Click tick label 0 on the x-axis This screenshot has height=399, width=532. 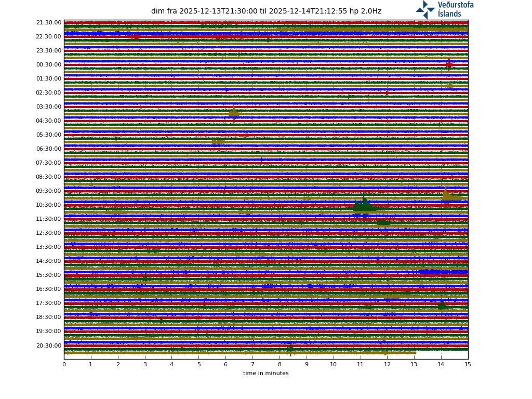coord(64,365)
